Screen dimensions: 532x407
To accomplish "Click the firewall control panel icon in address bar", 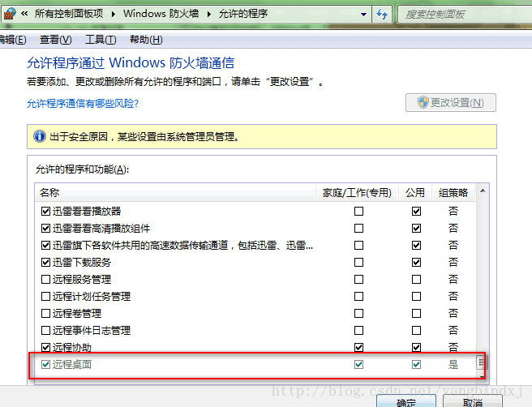I will click(x=11, y=14).
